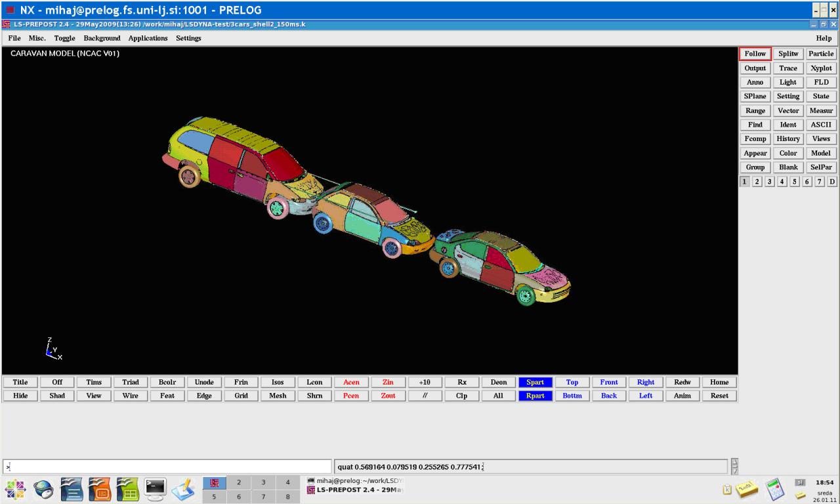Open the OpenOffice spreadsheet launcher

pos(128,489)
